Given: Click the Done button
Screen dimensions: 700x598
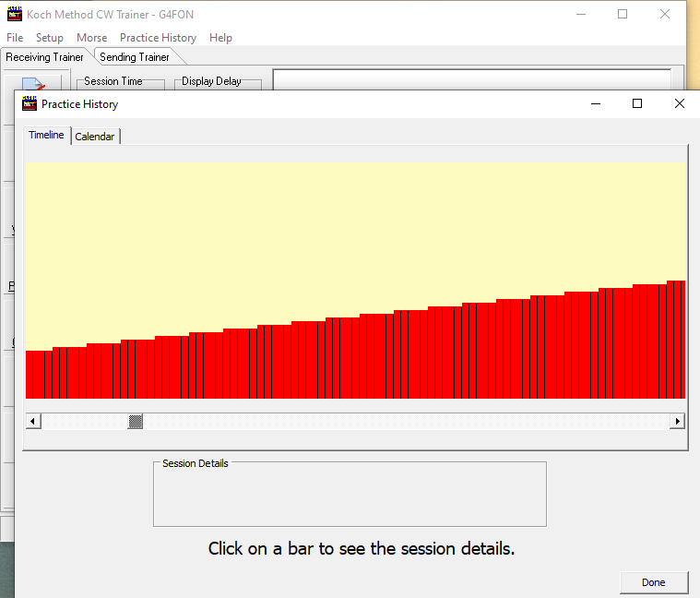Looking at the screenshot, I should (654, 582).
